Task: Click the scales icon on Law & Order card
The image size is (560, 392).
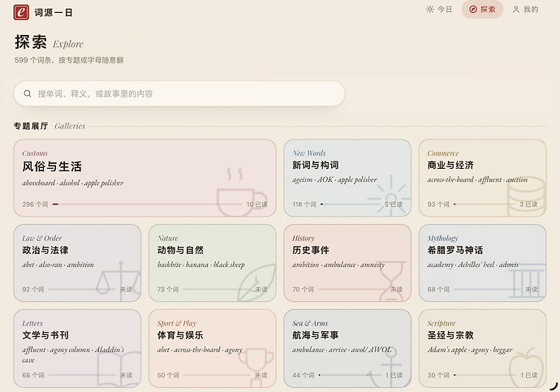Action: [119, 282]
